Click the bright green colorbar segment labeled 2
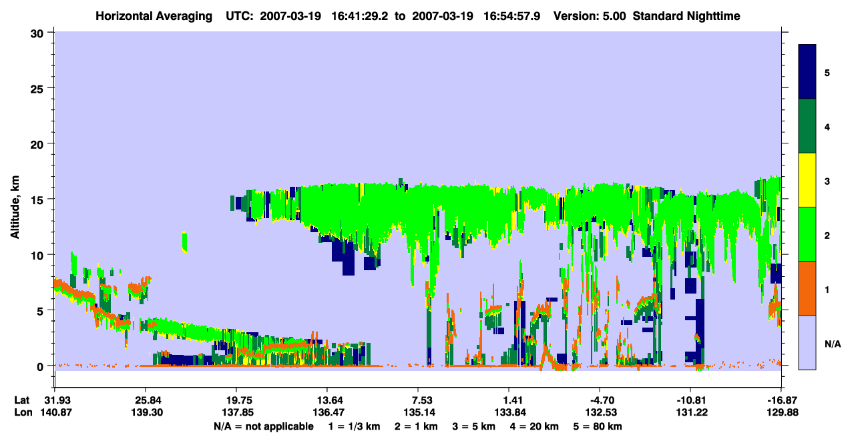The width and height of the screenshot is (868, 445). (x=807, y=234)
